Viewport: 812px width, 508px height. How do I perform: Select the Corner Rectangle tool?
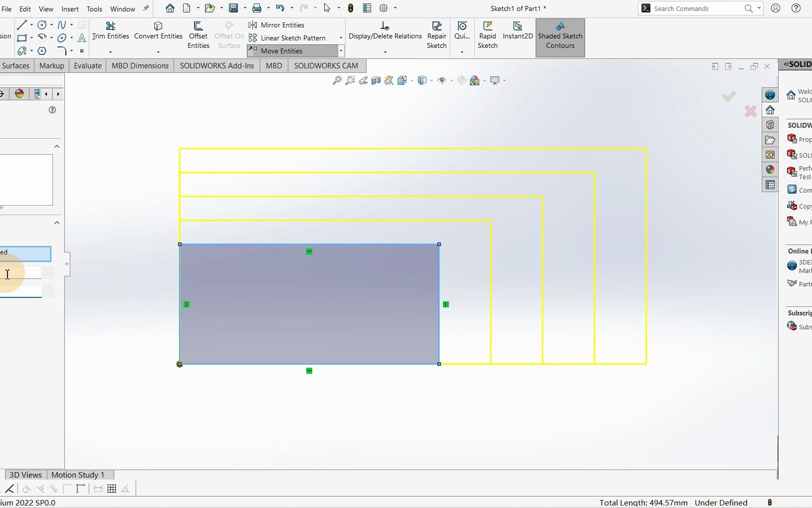click(x=22, y=38)
